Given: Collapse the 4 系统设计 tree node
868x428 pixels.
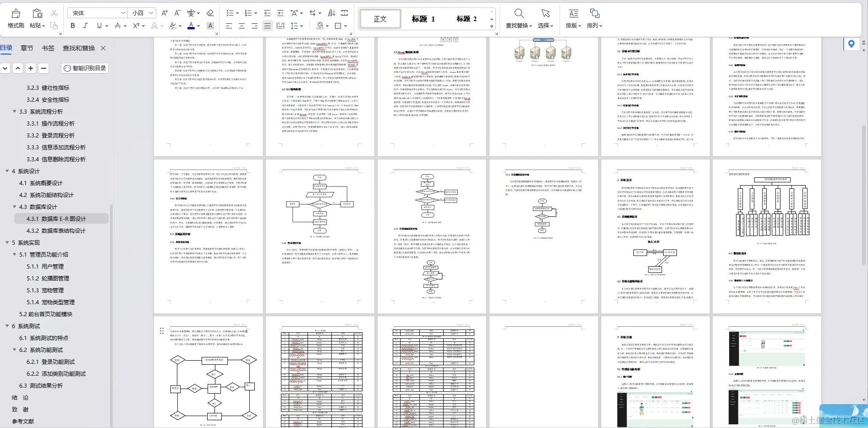Looking at the screenshot, I should click(x=7, y=171).
